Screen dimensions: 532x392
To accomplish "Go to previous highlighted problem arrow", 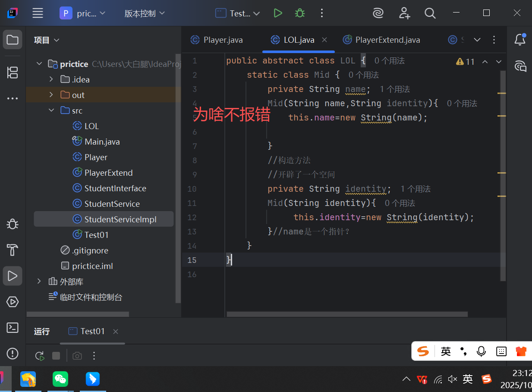I will (x=485, y=62).
